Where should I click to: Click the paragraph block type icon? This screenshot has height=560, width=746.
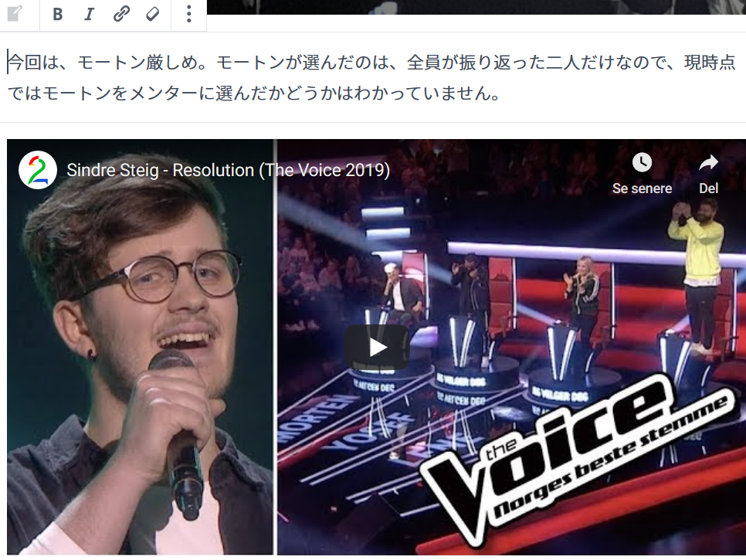tap(15, 14)
